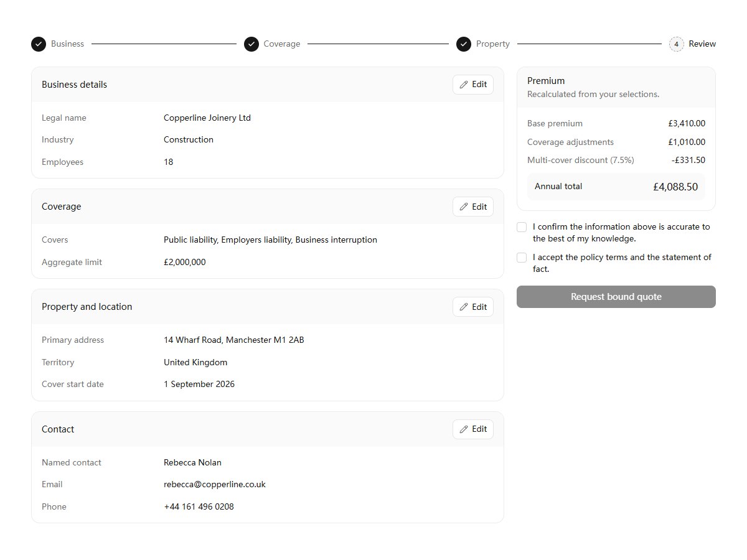The height and width of the screenshot is (560, 747).
Task: Click the Aggregate limit £2,000,000 value
Action: (185, 263)
